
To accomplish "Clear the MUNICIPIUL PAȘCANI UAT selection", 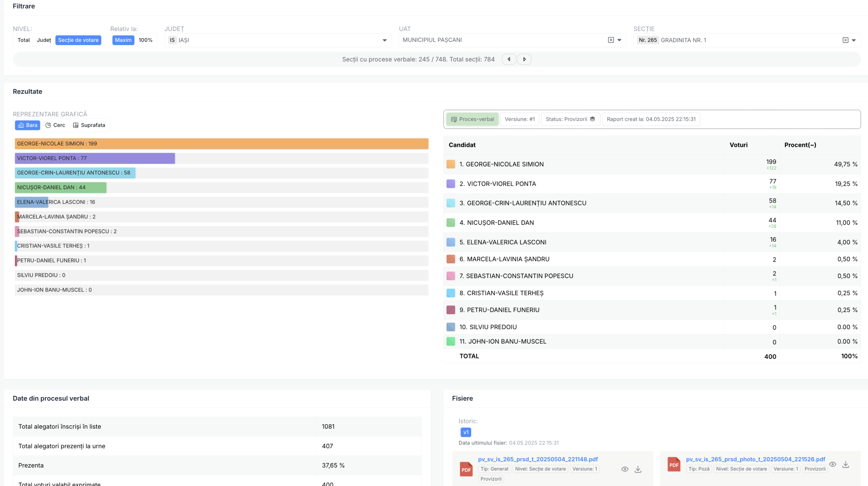I will (611, 40).
